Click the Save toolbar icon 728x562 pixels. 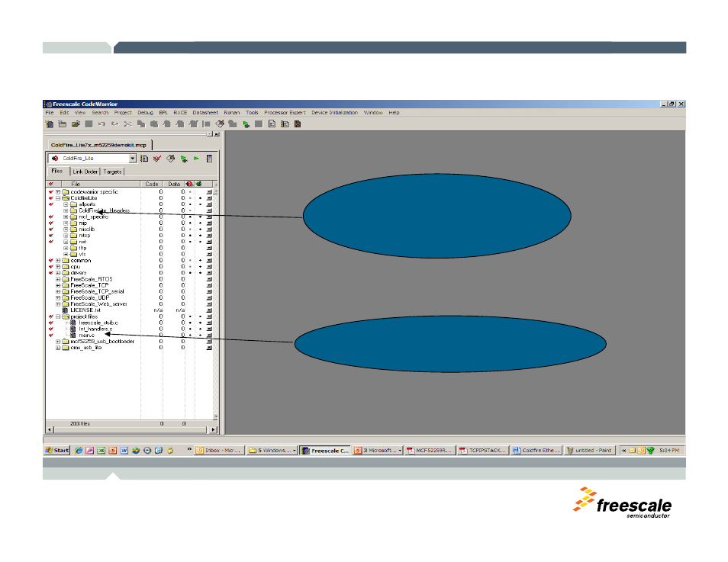(x=89, y=124)
